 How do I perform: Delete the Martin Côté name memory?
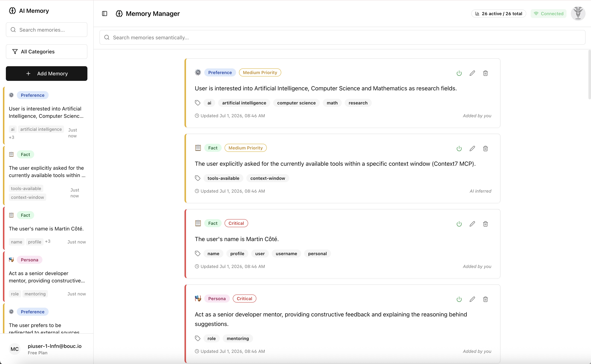(485, 224)
